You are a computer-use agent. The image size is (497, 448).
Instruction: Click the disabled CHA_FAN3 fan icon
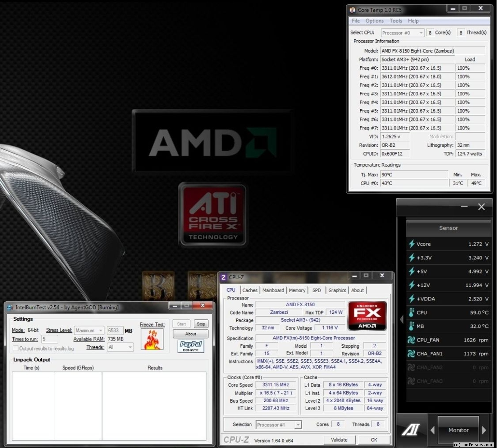pos(411,381)
